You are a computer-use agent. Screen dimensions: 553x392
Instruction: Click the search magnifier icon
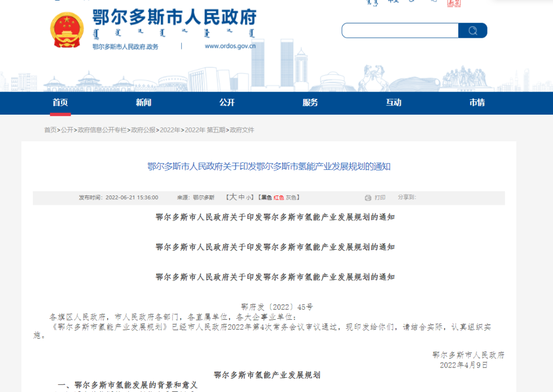click(x=472, y=30)
